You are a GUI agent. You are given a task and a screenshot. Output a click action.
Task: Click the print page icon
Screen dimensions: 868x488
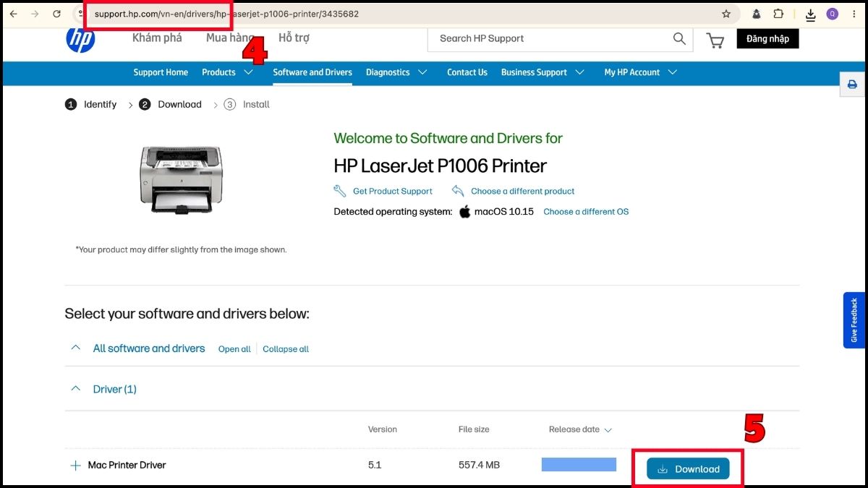(x=852, y=85)
